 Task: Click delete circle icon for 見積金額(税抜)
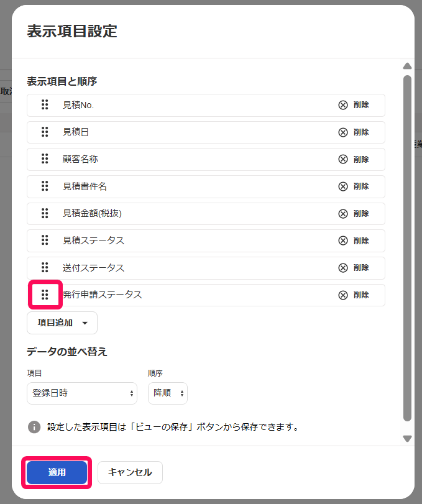(343, 214)
